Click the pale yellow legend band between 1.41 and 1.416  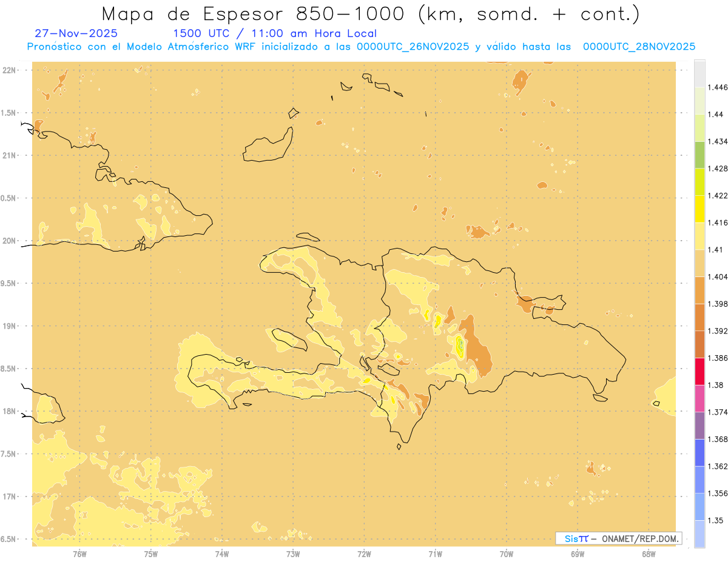[699, 236]
